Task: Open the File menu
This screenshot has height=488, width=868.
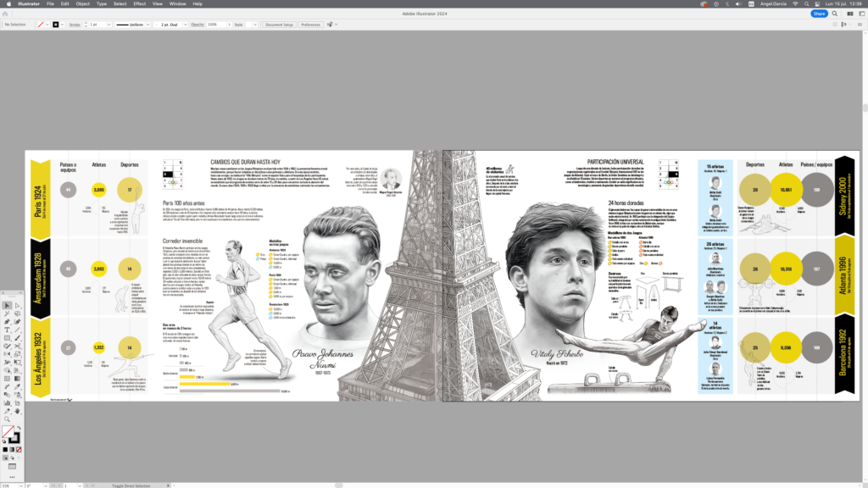Action: click(x=50, y=4)
